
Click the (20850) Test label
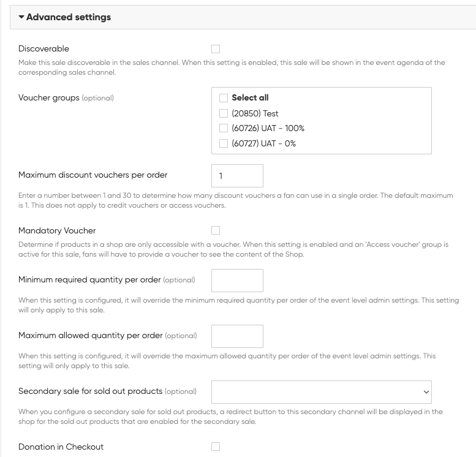click(x=255, y=113)
